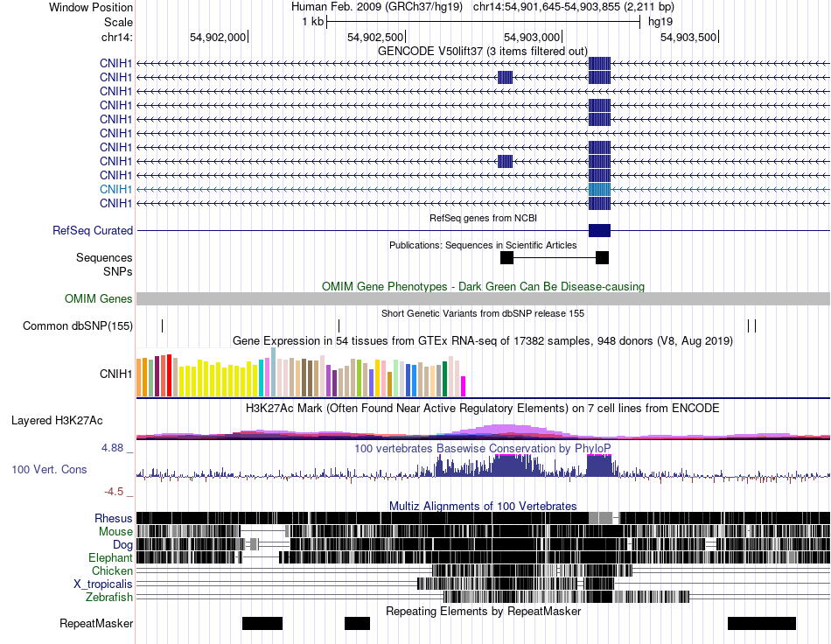Screen dimensions: 831x644
Task: Select the widest RepeatMasker black block
Action: 762,623
